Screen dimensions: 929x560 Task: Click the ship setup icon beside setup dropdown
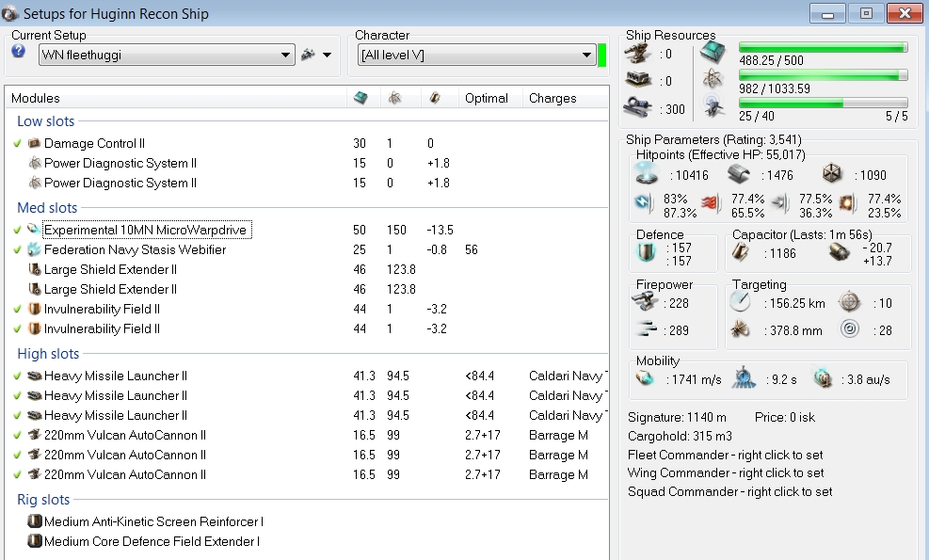(x=308, y=55)
